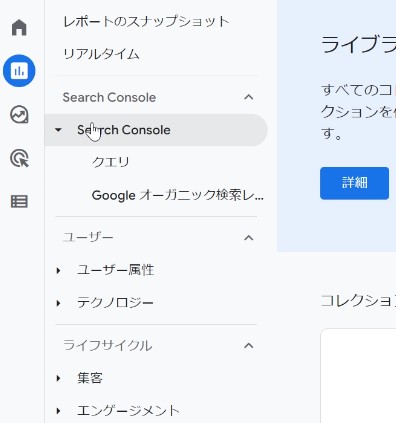Open レポートのスナップショット report
396x423 pixels.
pos(146,22)
